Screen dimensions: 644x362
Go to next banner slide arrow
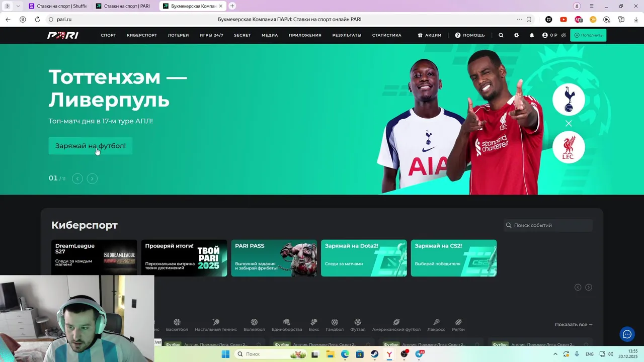point(92,178)
